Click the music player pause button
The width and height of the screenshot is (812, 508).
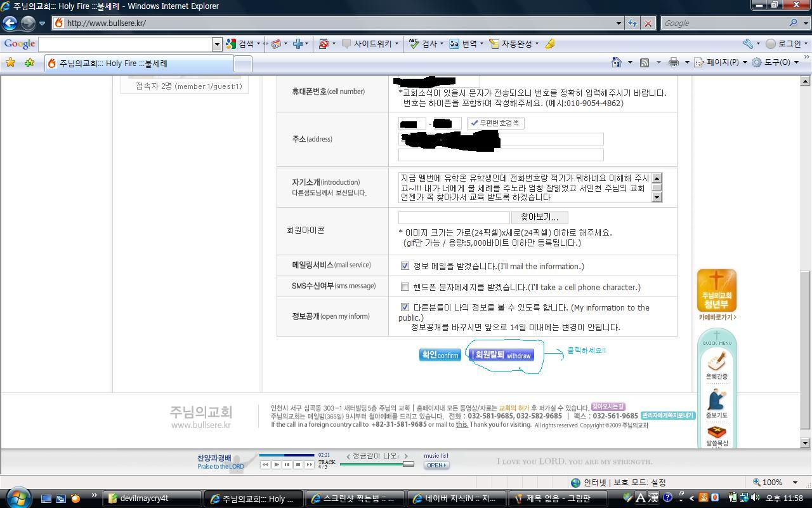click(287, 464)
